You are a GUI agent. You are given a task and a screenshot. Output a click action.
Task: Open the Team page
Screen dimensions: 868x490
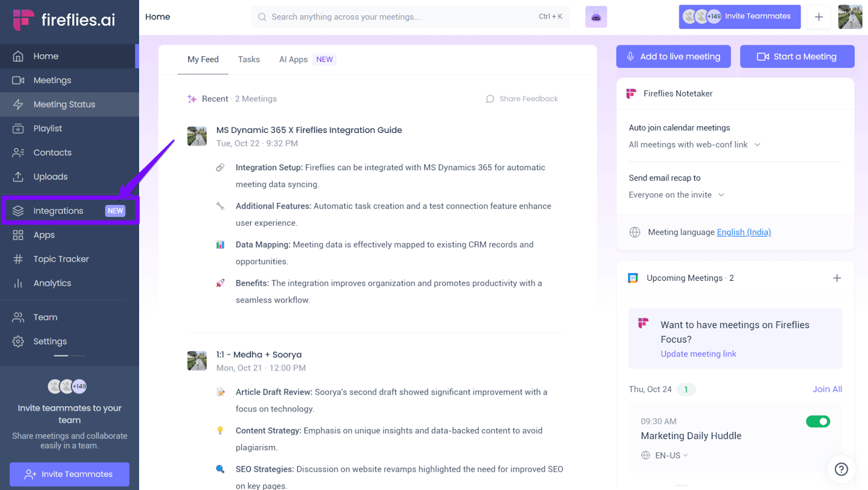point(68,318)
